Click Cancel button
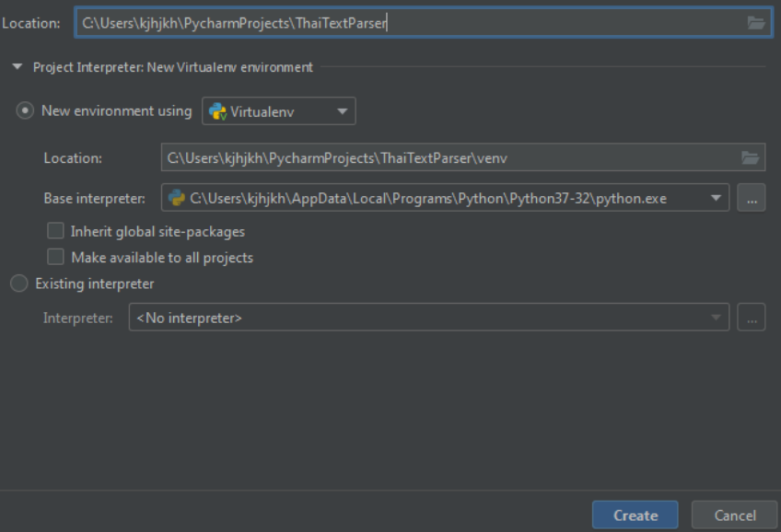 click(735, 515)
